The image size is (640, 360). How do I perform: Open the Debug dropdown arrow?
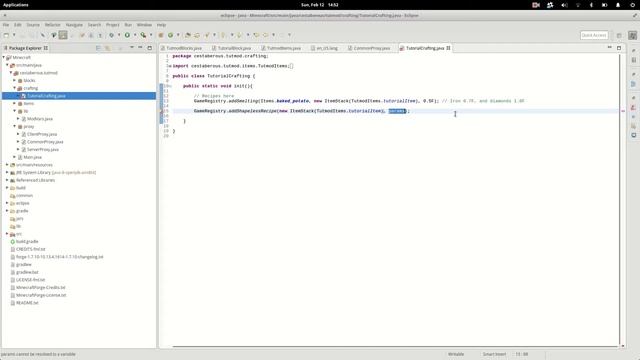[119, 35]
